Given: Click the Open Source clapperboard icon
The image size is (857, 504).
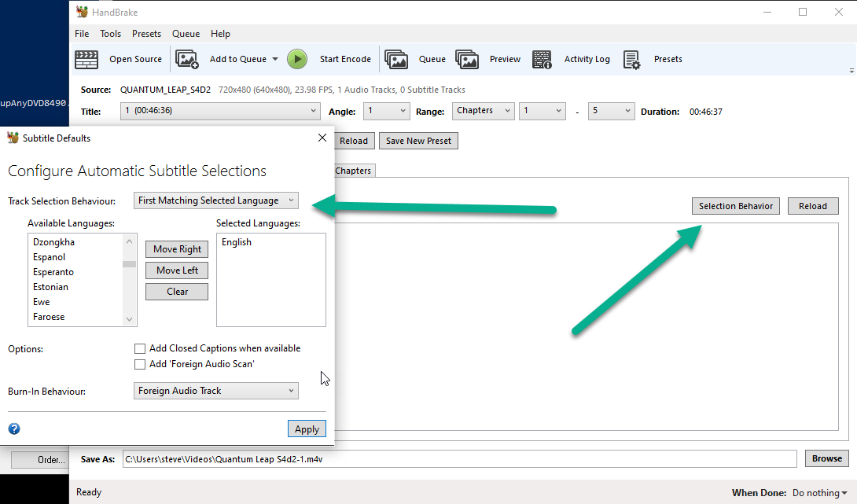Looking at the screenshot, I should (x=86, y=59).
